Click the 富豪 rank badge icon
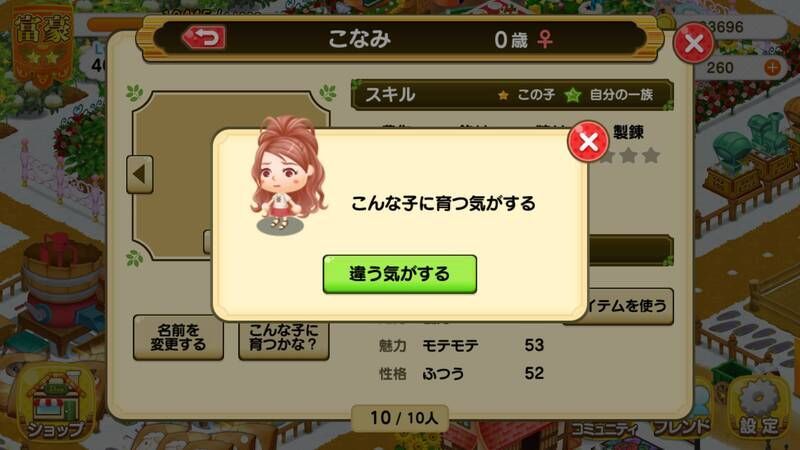This screenshot has height=450, width=800. (43, 43)
